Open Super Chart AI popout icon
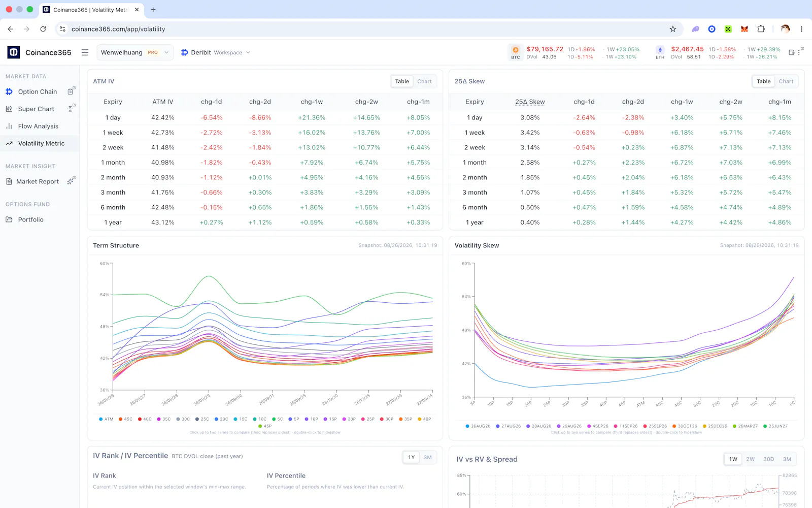Viewport: 812px width, 508px height. [71, 108]
